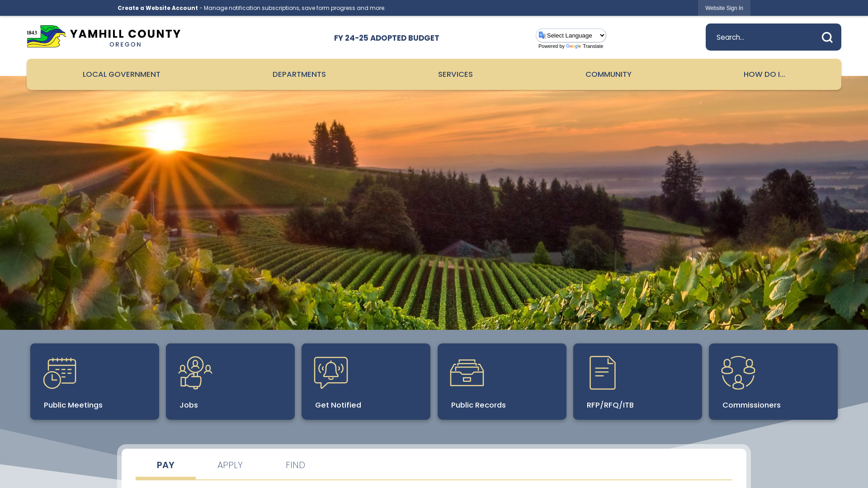Click the Public Records inbox icon
The image size is (868, 488).
tap(467, 372)
